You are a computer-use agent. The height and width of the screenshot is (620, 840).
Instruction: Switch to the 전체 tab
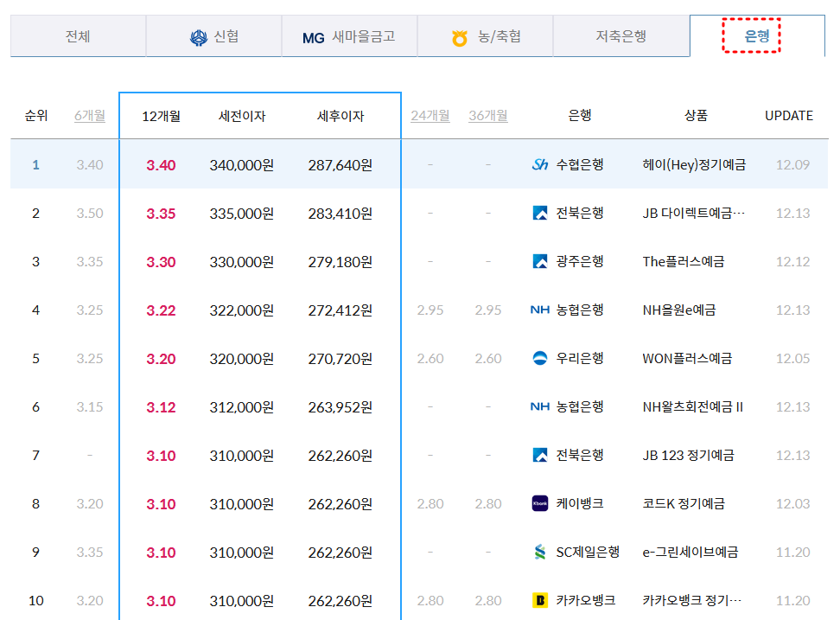click(x=79, y=36)
